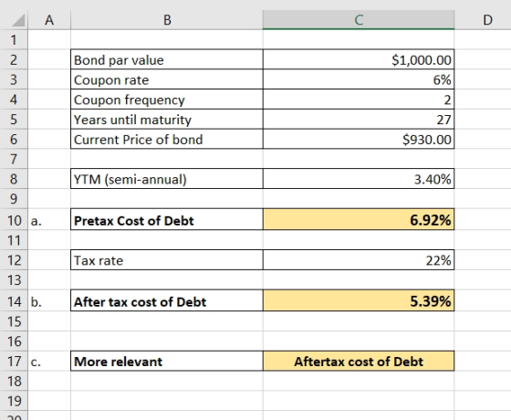
Task: Click the 'Tax rate' label cell
Action: [167, 260]
